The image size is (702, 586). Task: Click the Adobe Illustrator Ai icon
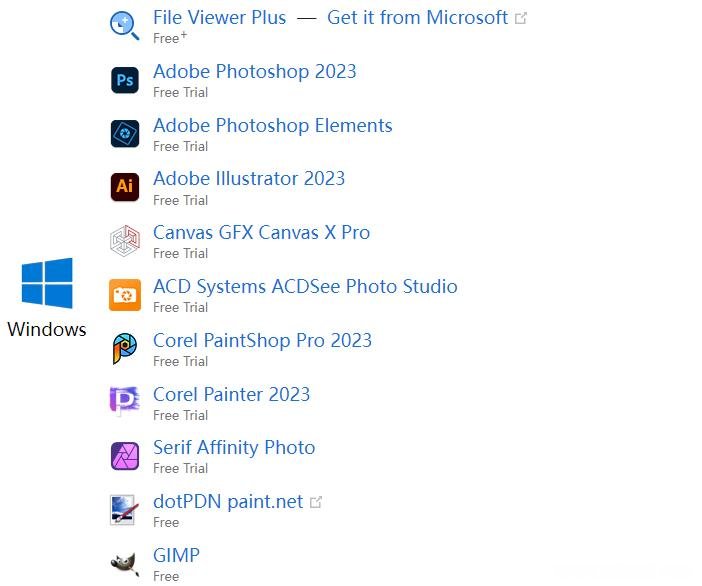click(x=125, y=187)
